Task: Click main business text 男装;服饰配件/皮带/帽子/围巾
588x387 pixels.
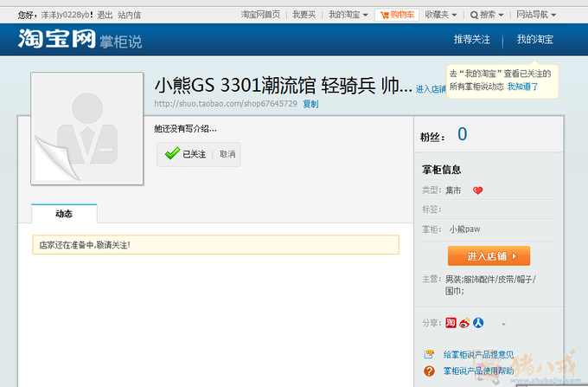Action: [490, 285]
